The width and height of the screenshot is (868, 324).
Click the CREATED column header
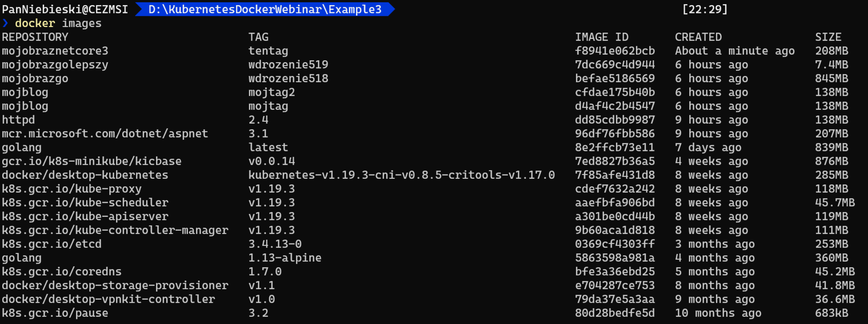click(x=698, y=37)
